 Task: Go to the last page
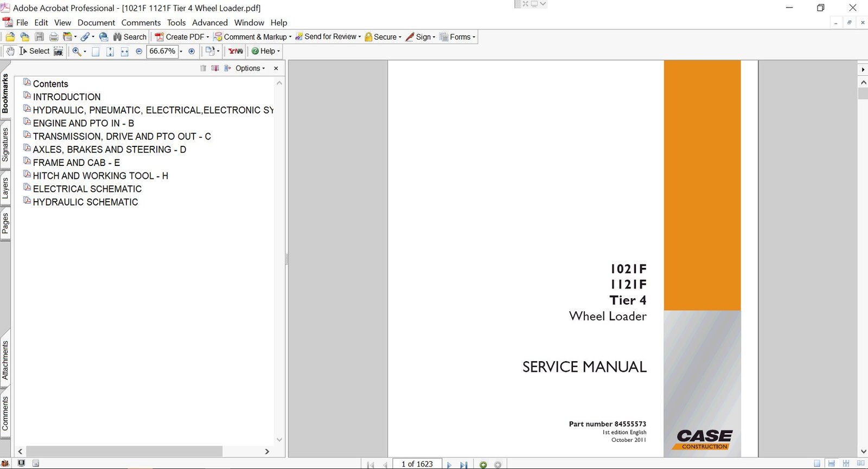tap(463, 465)
